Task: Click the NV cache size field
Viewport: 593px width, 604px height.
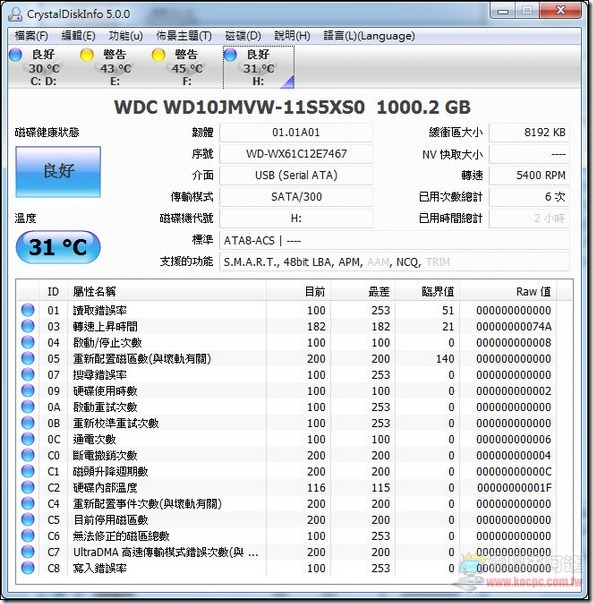Action: point(529,154)
